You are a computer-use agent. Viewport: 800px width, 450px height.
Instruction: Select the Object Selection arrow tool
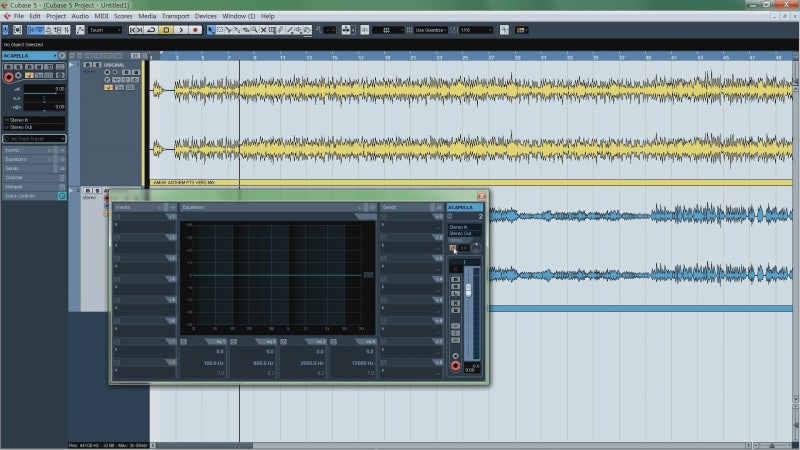point(211,30)
